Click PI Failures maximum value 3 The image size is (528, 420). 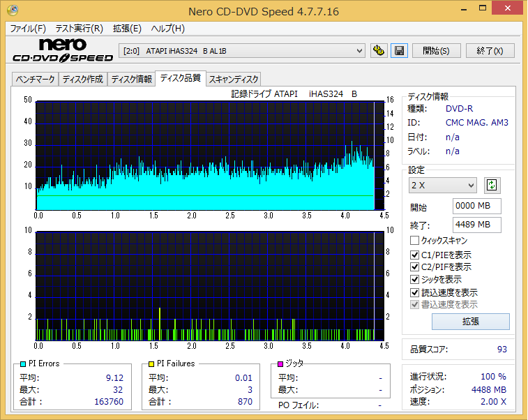(250, 390)
